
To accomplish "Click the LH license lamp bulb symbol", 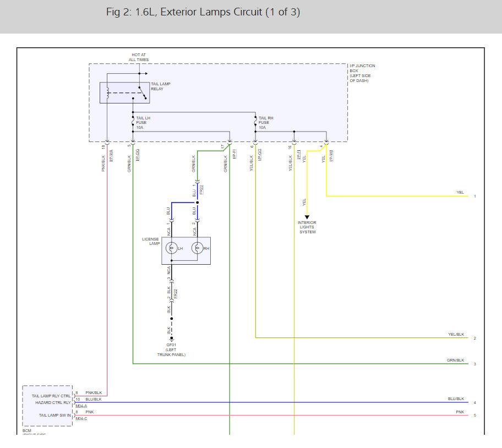I will pyautogui.click(x=172, y=248).
